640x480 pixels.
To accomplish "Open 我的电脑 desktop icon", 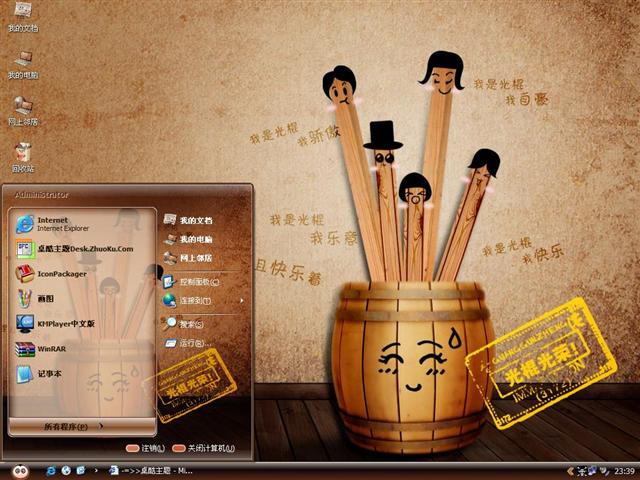I will [23, 64].
